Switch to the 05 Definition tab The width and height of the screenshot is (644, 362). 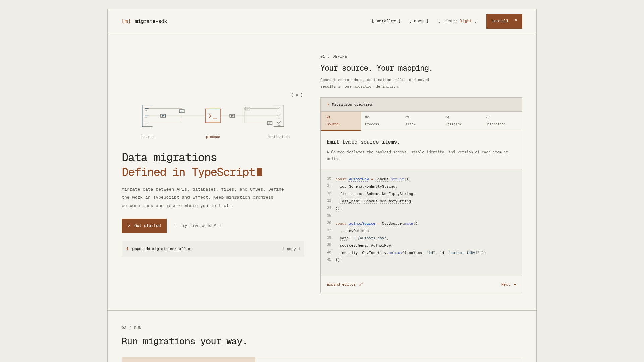tap(502, 121)
